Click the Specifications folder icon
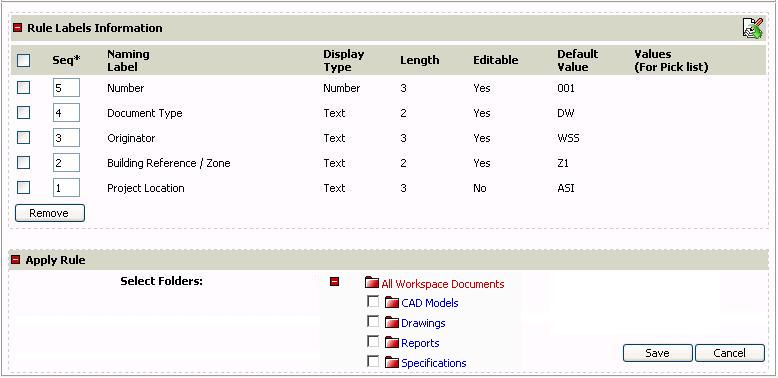 point(392,363)
